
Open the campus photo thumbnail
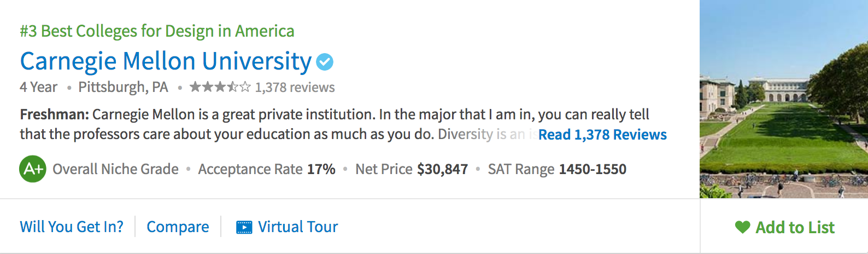[783, 99]
